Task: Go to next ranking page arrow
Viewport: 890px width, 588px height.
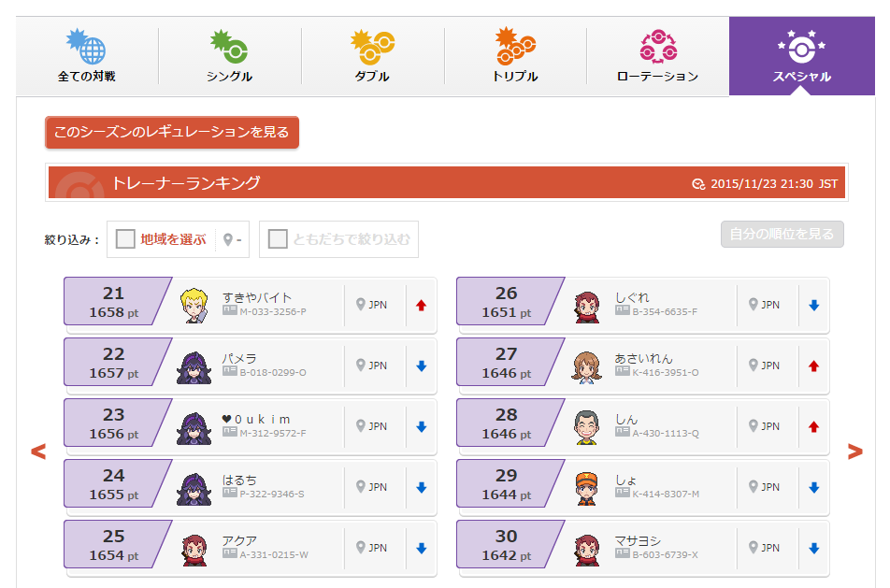Action: pyautogui.click(x=854, y=452)
